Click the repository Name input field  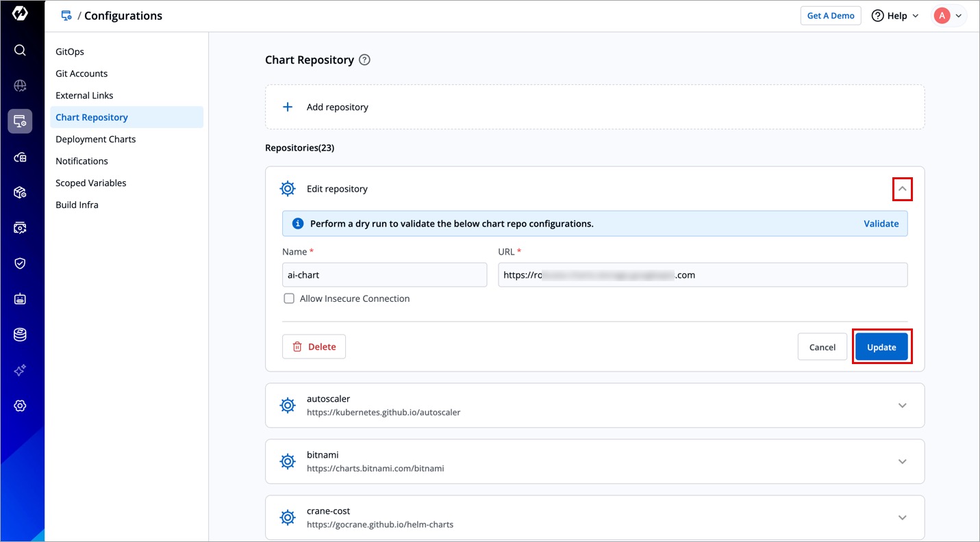(x=384, y=275)
